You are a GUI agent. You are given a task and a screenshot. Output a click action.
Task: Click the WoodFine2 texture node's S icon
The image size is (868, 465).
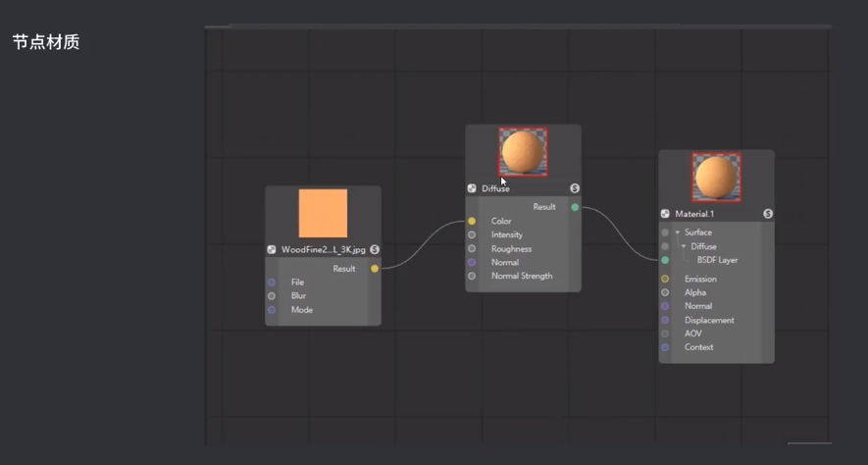[375, 249]
